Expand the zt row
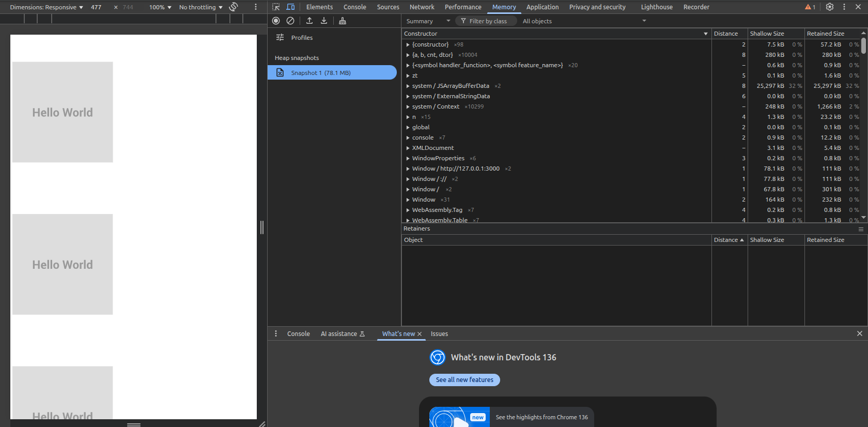Viewport: 868px width, 427px height. (x=408, y=75)
